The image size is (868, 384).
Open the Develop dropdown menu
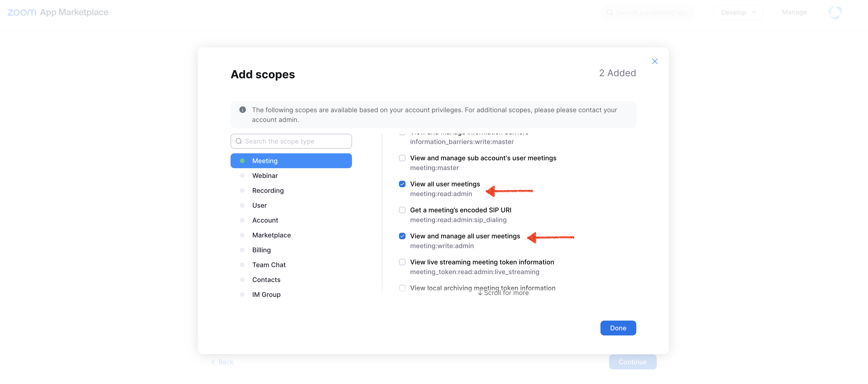pos(738,13)
